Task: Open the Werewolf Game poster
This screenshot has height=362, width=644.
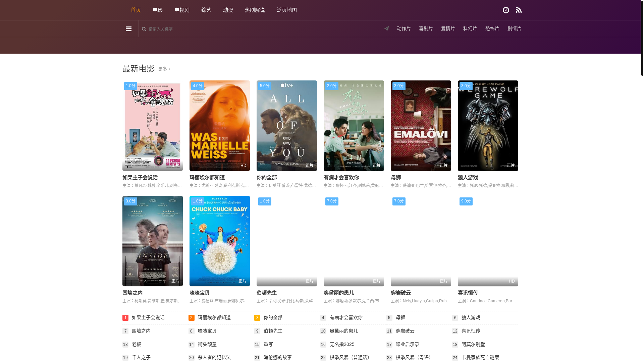Action: click(488, 126)
